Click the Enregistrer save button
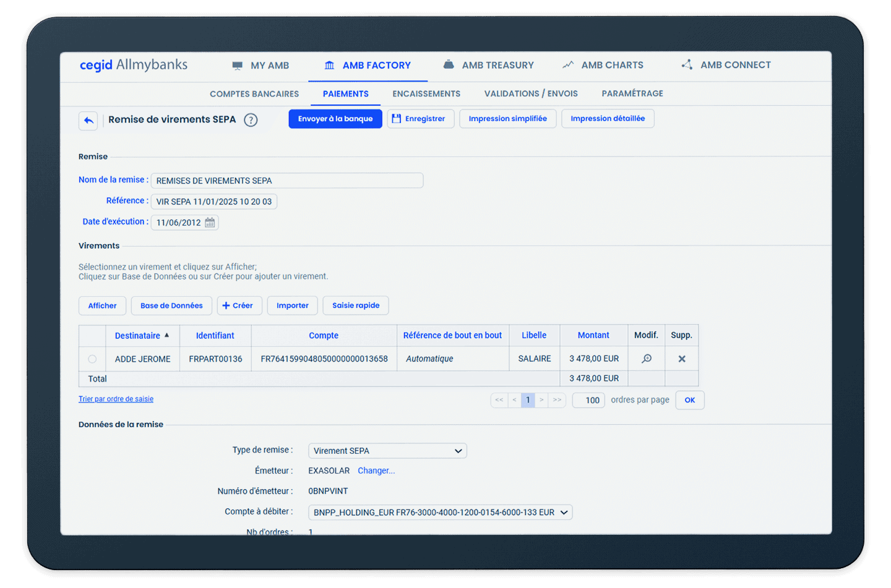 420,119
